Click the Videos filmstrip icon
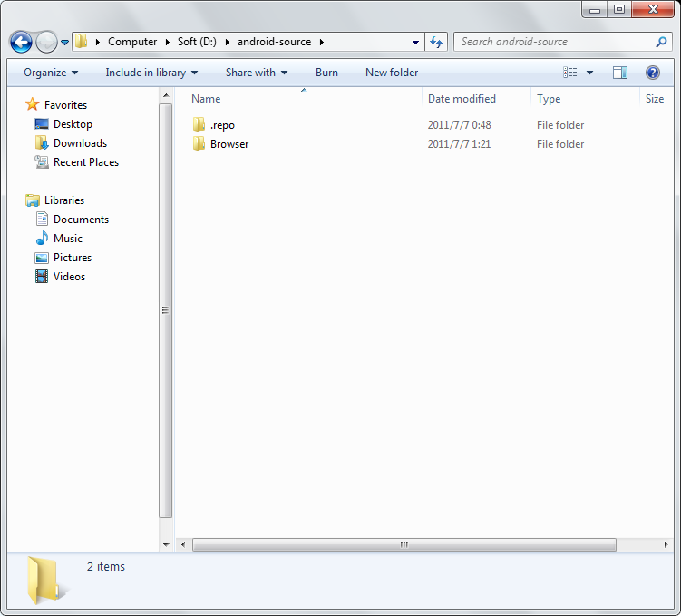The image size is (681, 616). click(42, 277)
